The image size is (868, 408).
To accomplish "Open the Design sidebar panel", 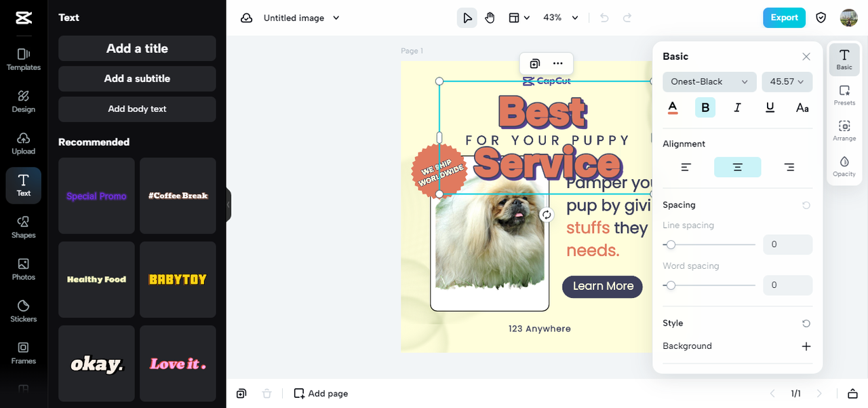I will point(24,101).
